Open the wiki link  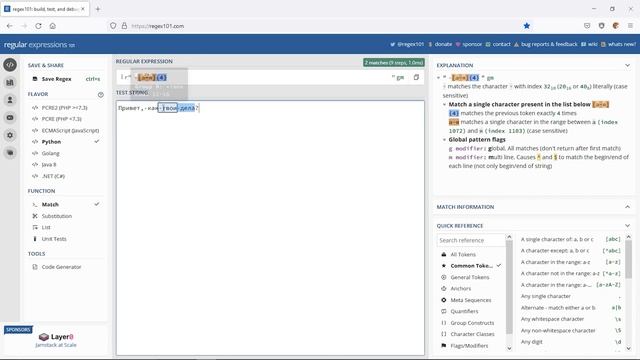click(x=589, y=44)
